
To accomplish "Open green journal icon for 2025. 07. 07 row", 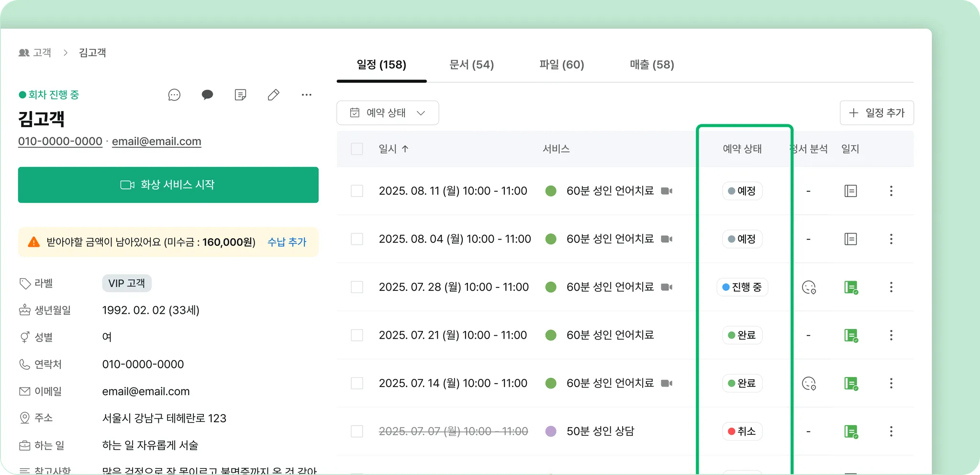I will click(851, 431).
